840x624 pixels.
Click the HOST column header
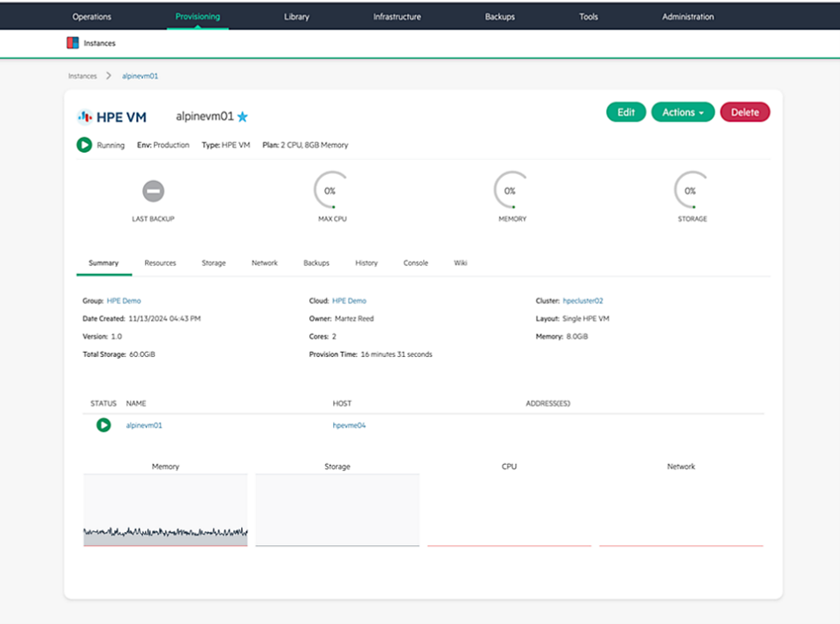(x=343, y=403)
